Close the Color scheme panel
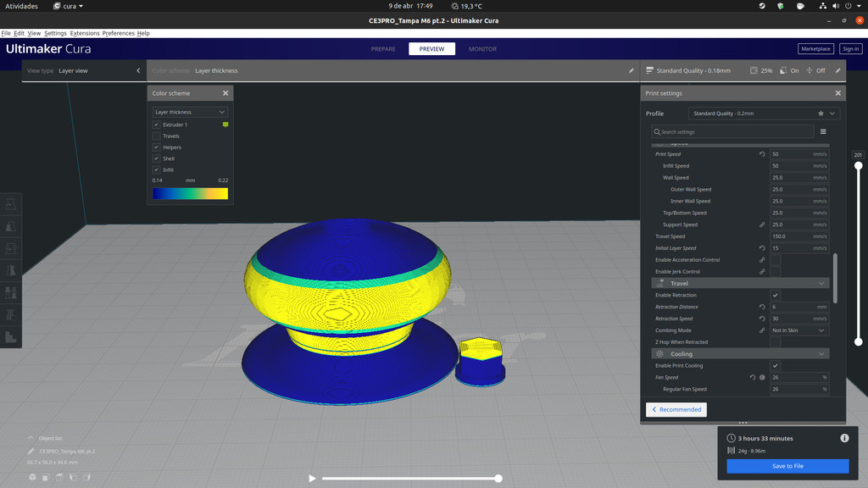This screenshot has height=488, width=868. coord(225,93)
